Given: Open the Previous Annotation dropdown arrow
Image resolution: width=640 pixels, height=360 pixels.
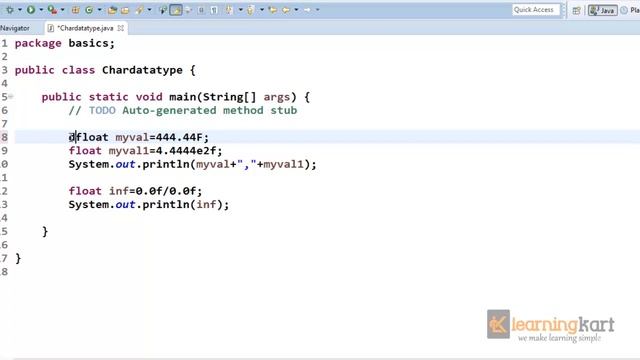Looking at the screenshot, I should 262,9.
